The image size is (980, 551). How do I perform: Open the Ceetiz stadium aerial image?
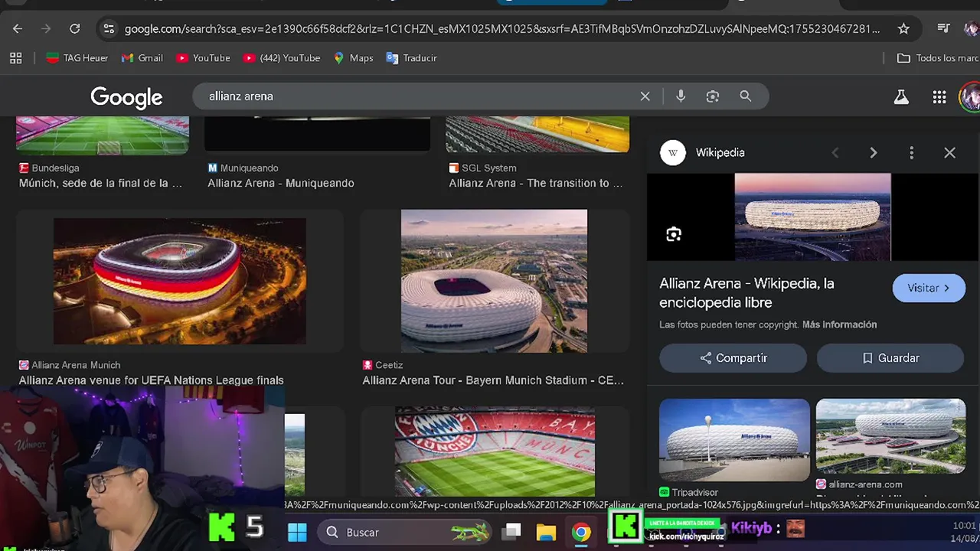(x=494, y=282)
